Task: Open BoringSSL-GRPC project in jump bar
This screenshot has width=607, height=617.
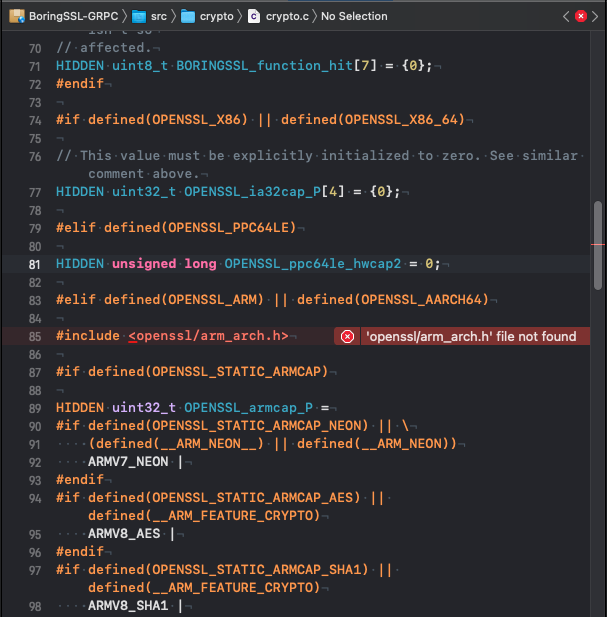Action: [74, 16]
